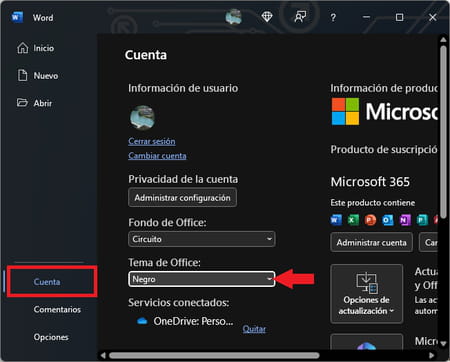This screenshot has width=450, height=362.
Task: Open the feedback person icon in title bar
Action: pyautogui.click(x=300, y=17)
